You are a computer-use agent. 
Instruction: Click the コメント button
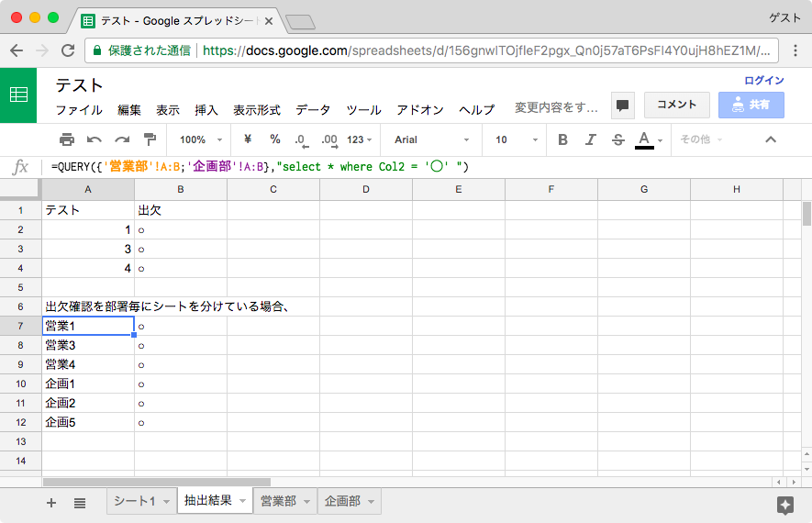(x=677, y=105)
